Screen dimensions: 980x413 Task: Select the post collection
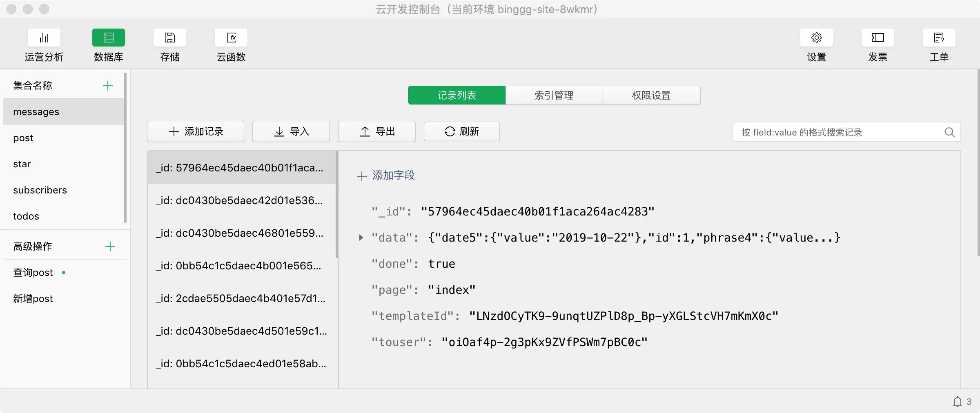[64, 138]
